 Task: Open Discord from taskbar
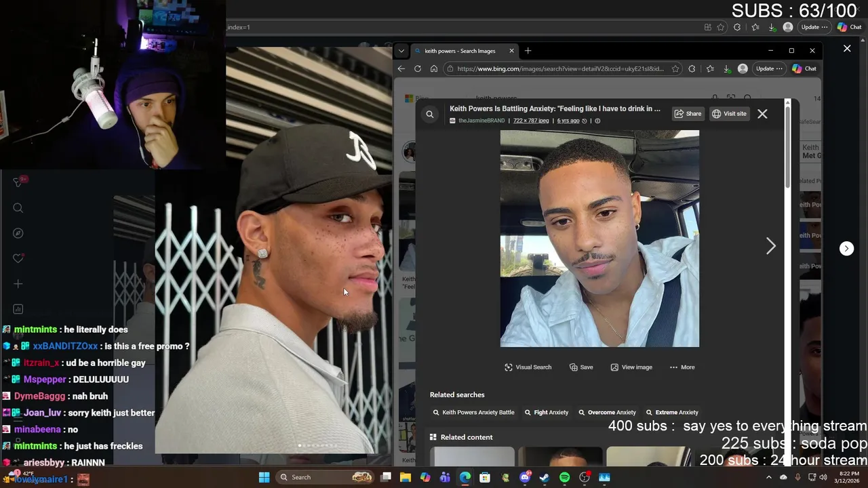click(524, 477)
